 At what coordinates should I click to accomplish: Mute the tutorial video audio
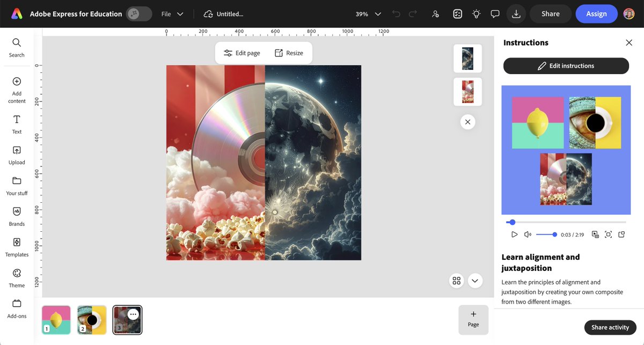pos(527,234)
